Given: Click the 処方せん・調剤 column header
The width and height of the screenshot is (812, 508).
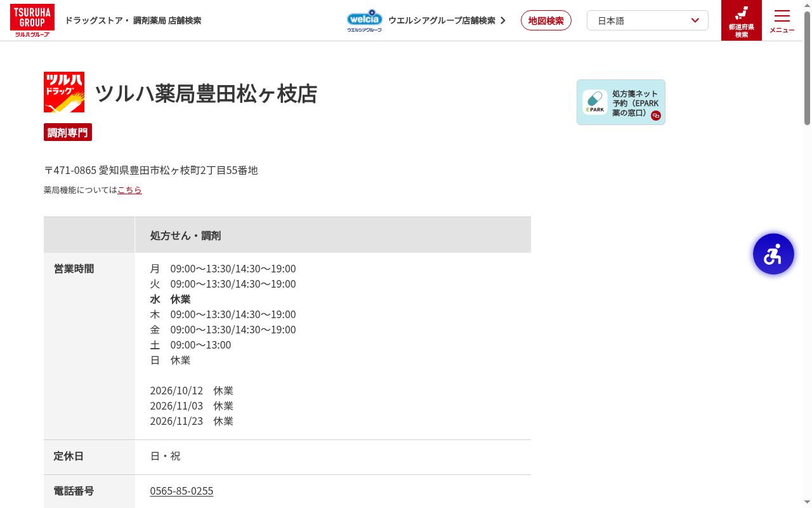Looking at the screenshot, I should pos(333,235).
